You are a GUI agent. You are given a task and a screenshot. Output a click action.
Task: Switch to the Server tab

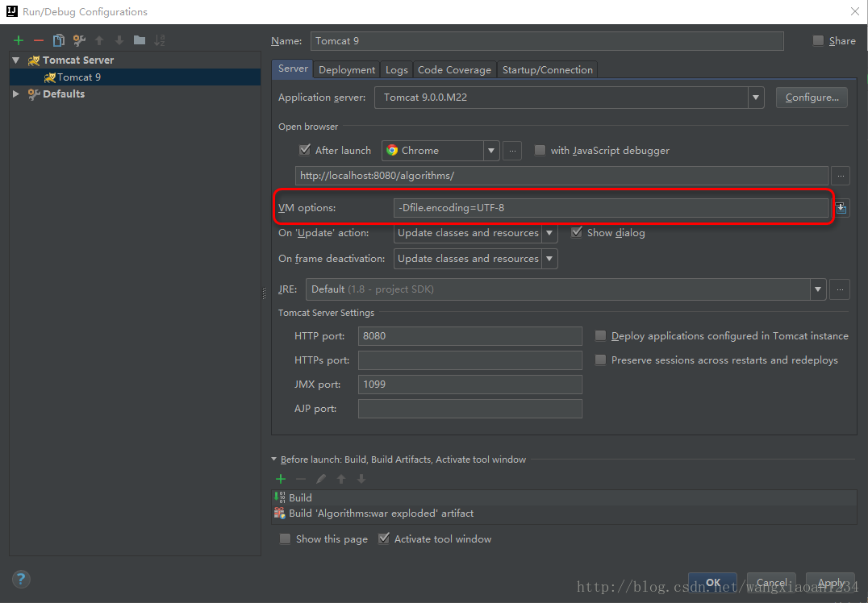point(293,69)
